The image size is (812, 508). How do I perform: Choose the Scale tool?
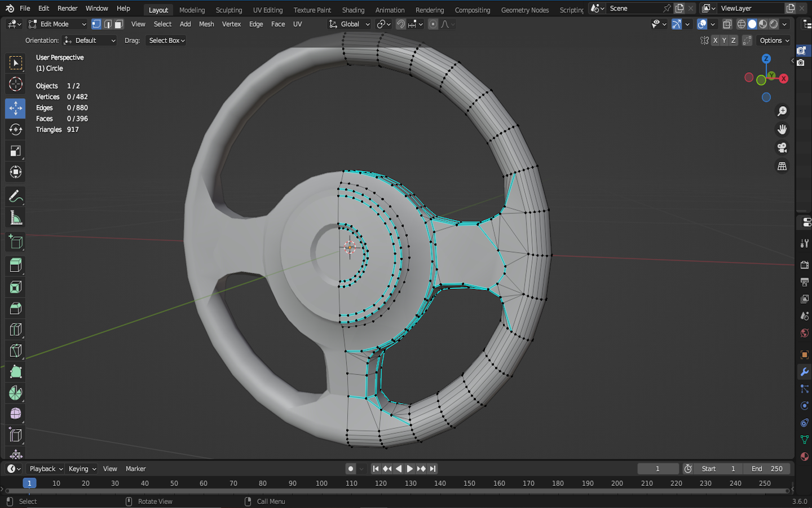15,151
